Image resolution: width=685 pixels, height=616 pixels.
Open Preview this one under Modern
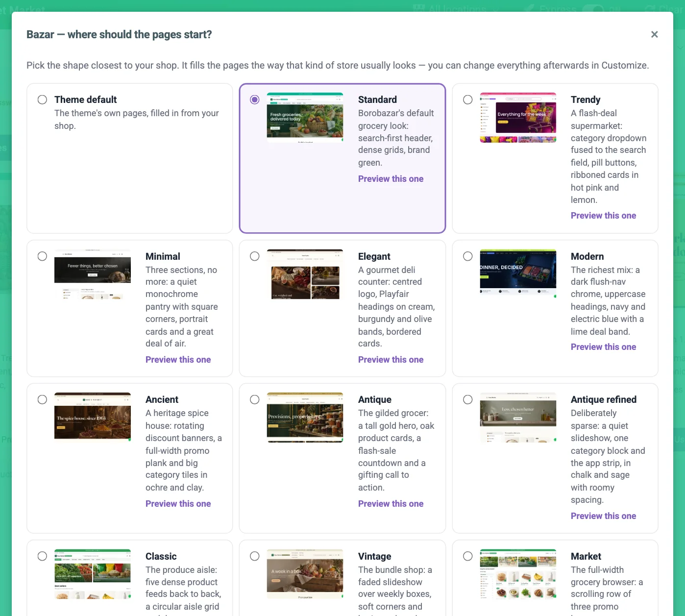603,347
